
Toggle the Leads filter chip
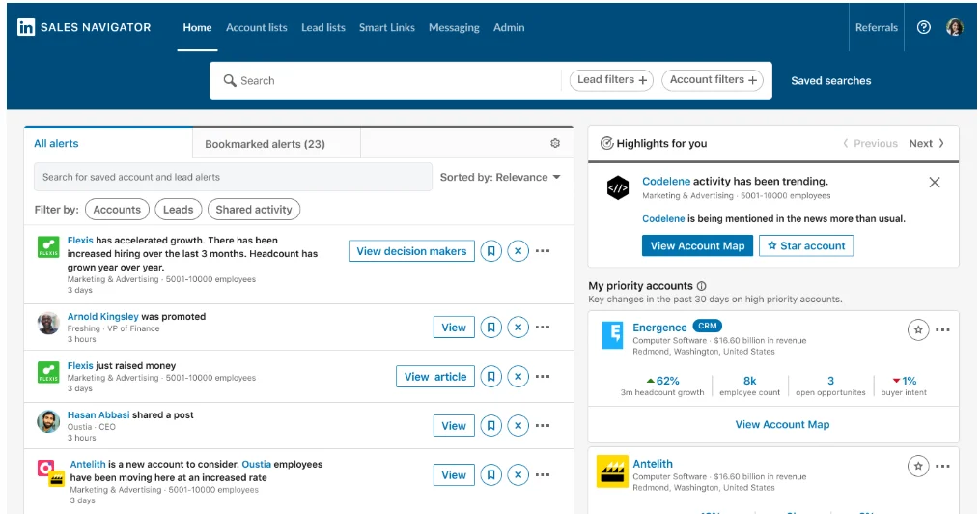pos(178,210)
